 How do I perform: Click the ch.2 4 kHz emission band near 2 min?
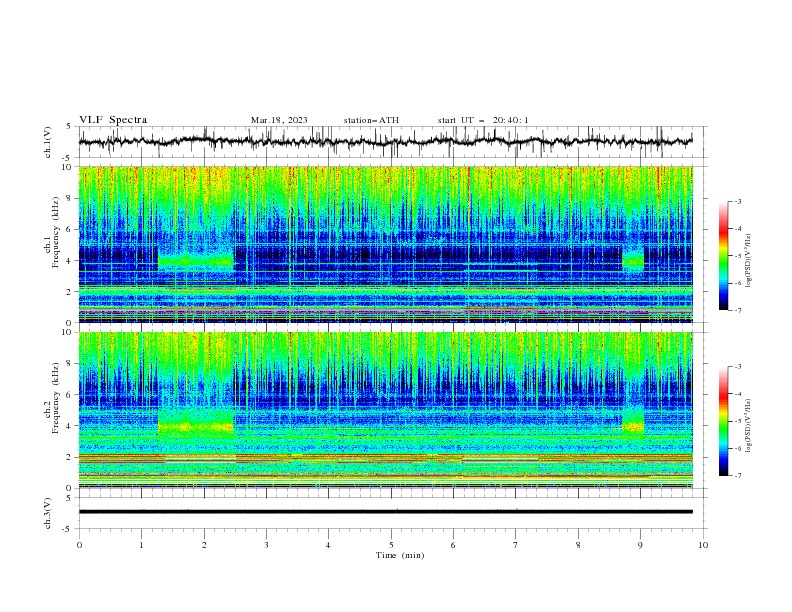pyautogui.click(x=196, y=426)
